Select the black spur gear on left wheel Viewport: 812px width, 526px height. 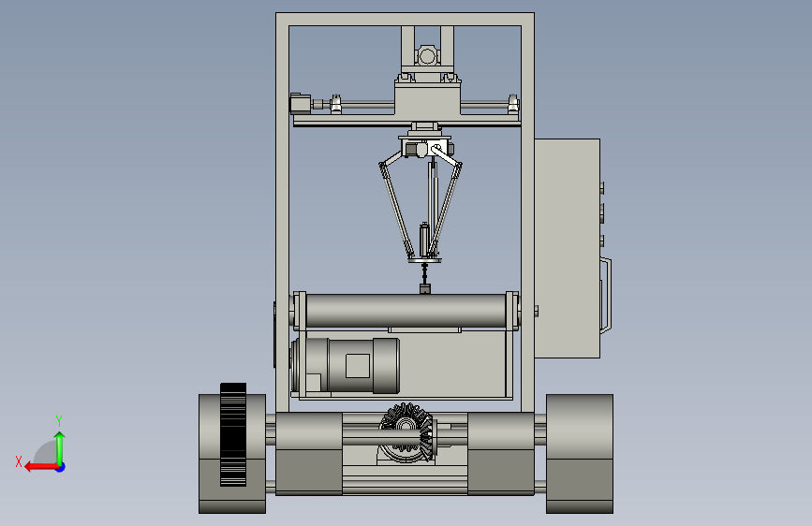pyautogui.click(x=233, y=435)
